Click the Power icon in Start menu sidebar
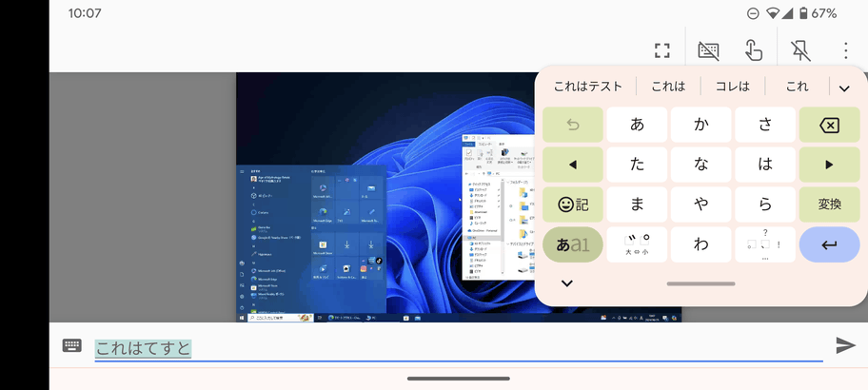This screenshot has height=390, width=868. [242, 307]
